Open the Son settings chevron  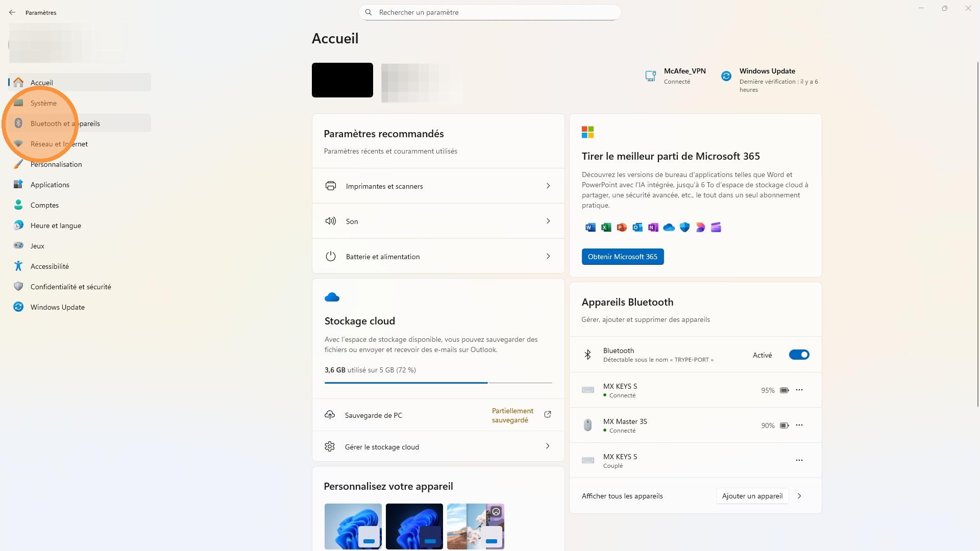point(548,221)
